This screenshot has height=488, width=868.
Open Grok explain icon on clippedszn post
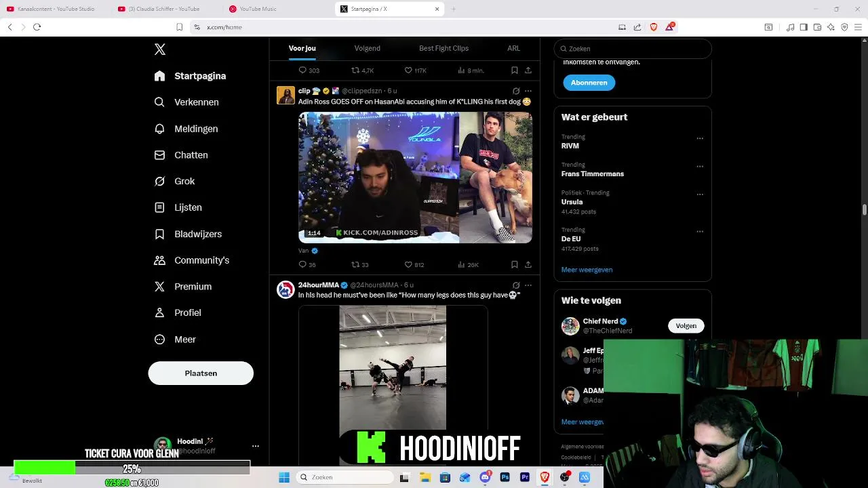[x=516, y=91]
